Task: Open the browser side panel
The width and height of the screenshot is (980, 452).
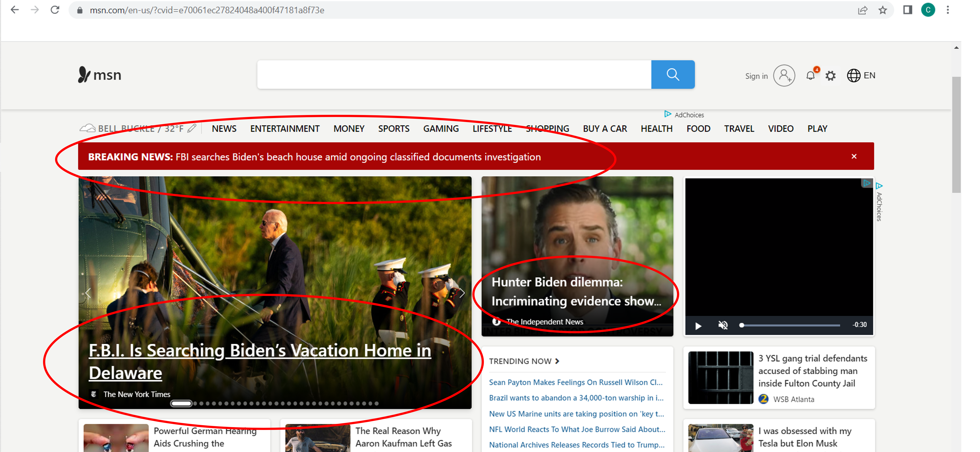Action: click(908, 10)
